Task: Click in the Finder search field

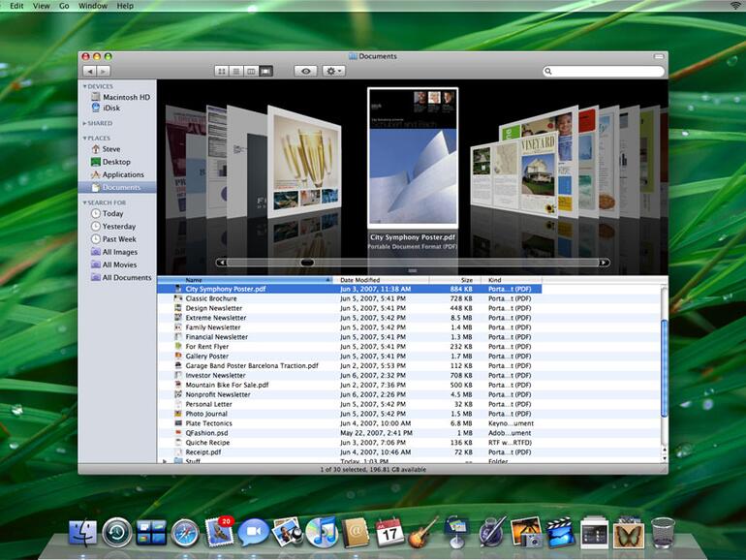Action: click(x=606, y=72)
